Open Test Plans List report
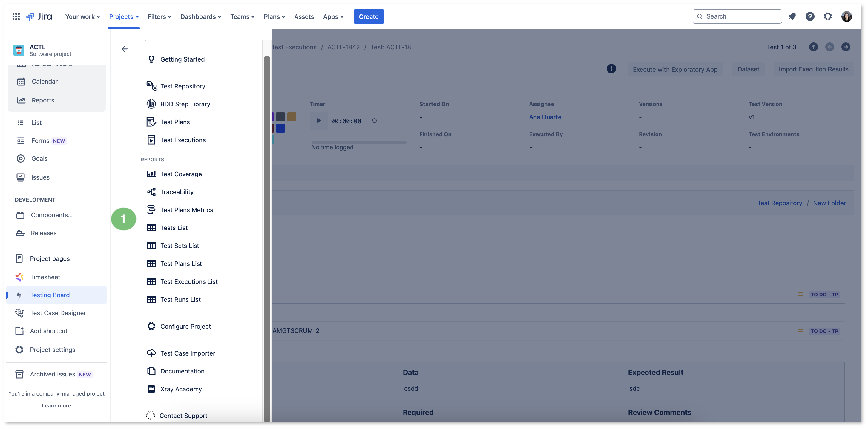868x429 pixels. 181,263
